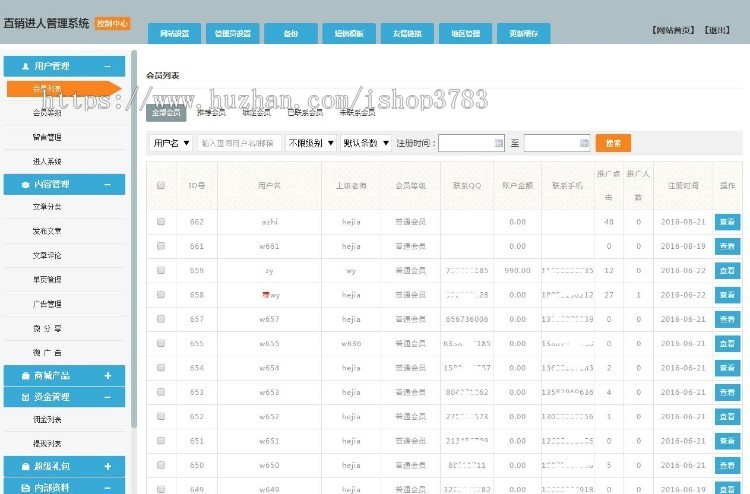Viewport: 750px width, 494px height.
Task: Click the icon beside 资金管理 header
Action: tap(26, 397)
